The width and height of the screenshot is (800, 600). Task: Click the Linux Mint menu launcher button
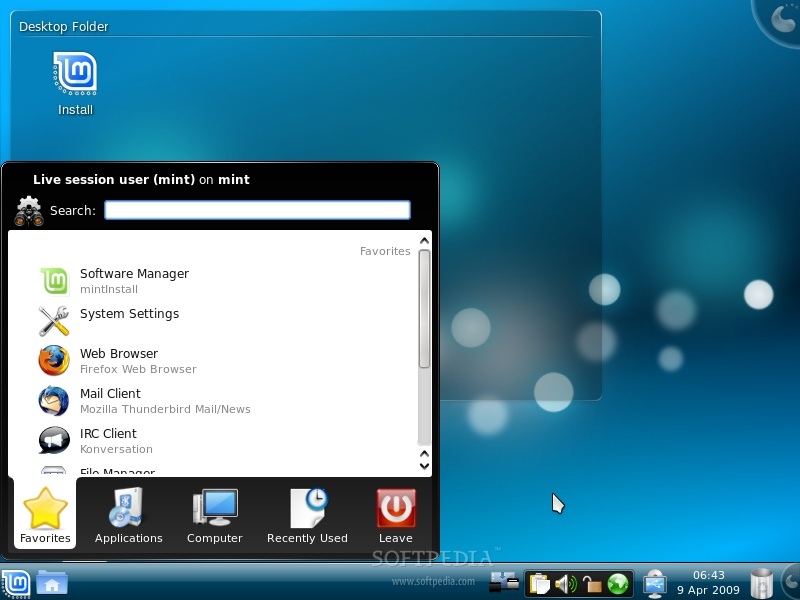pos(16,582)
